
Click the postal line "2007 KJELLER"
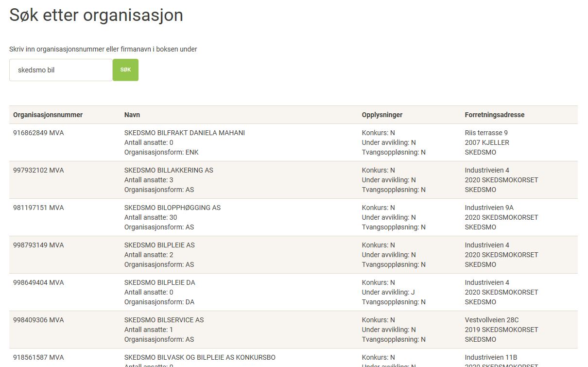[x=487, y=142]
